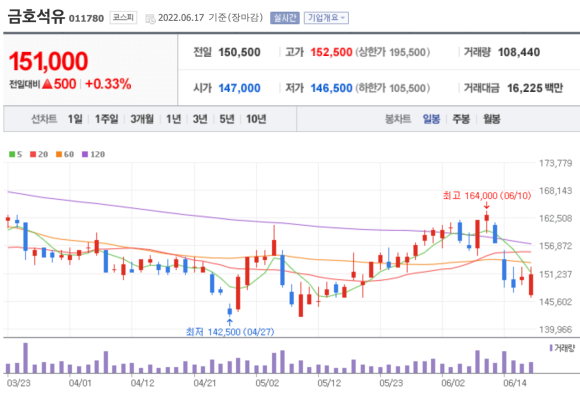Click the 금호석유 stock name title
This screenshot has height=393, width=580.
point(36,17)
